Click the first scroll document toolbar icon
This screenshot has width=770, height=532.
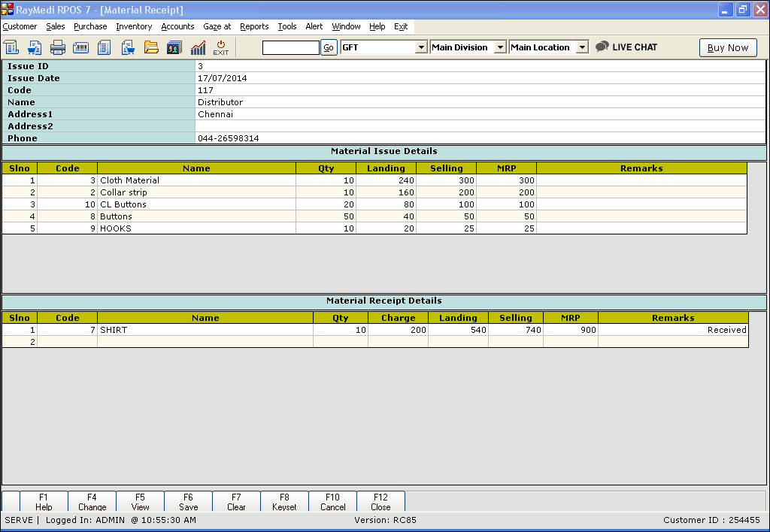click(11, 48)
